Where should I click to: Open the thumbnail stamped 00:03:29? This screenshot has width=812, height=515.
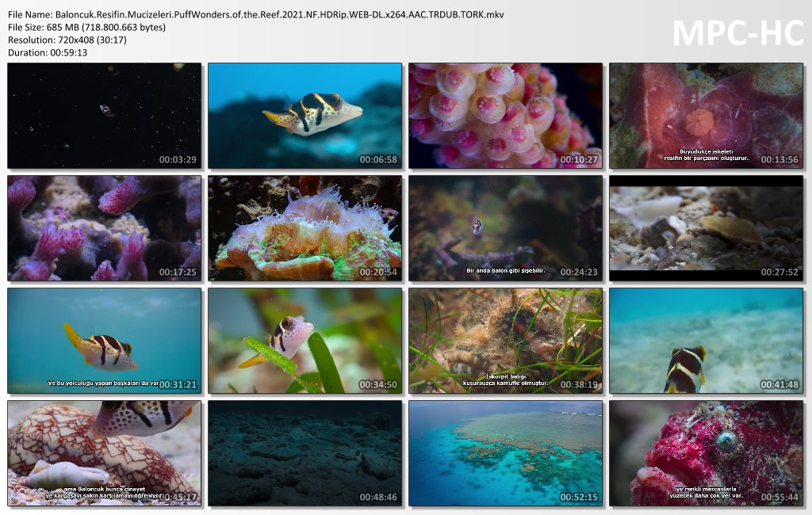point(104,116)
